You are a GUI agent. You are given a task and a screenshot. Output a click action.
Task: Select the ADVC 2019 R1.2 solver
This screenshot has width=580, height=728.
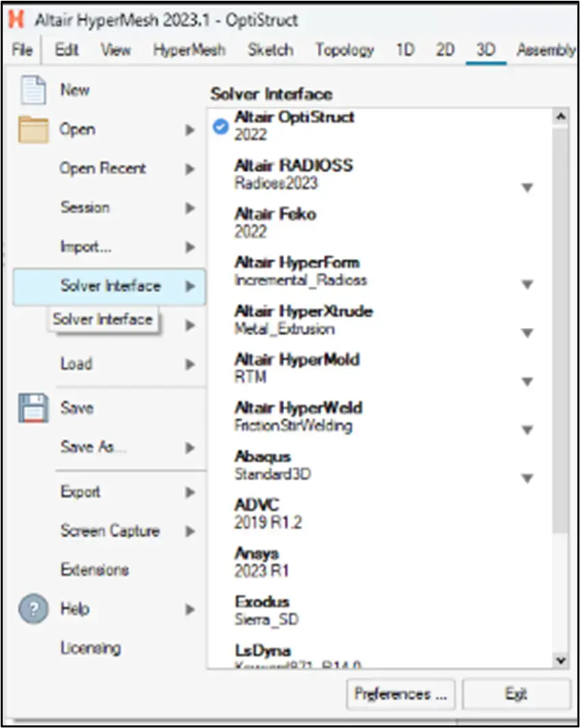pos(268,514)
